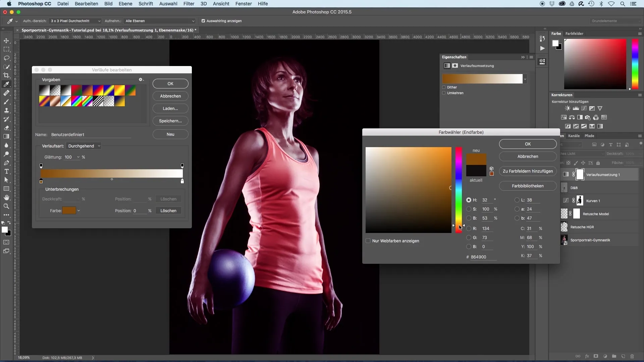
Task: Click Laden... in gradient editor
Action: pos(170,108)
